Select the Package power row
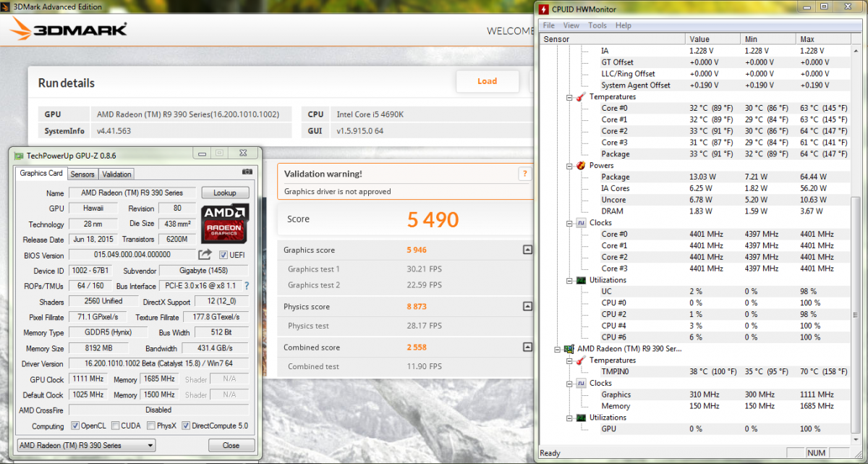The image size is (868, 464). tap(694, 177)
